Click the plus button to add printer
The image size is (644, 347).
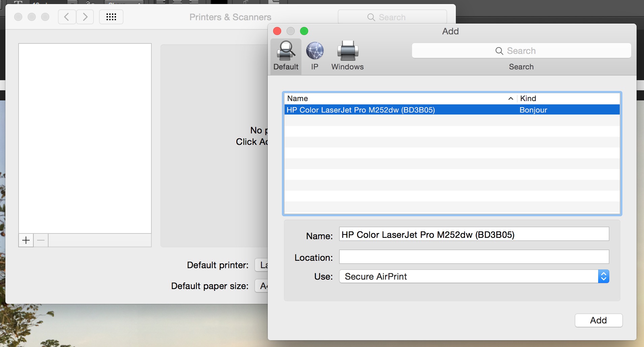26,240
